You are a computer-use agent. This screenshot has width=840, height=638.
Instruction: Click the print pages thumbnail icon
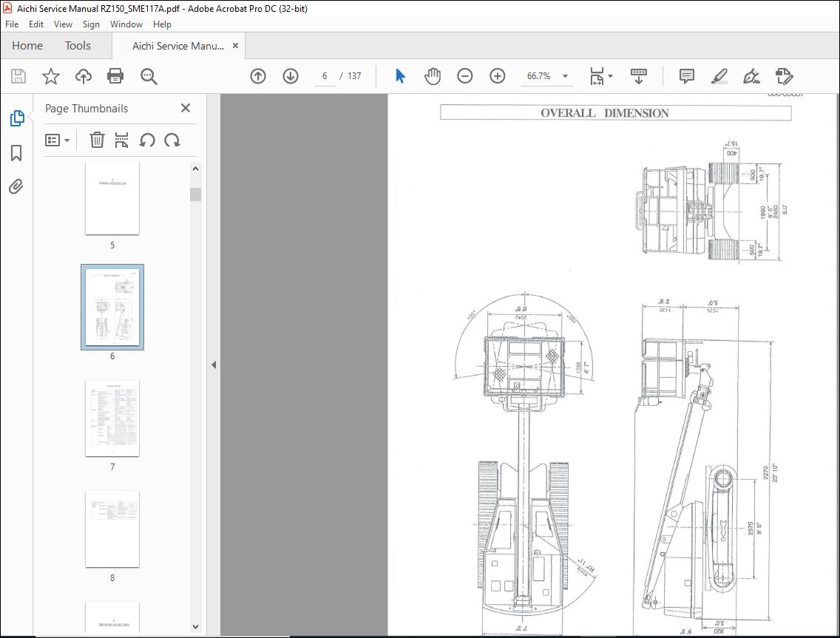121,140
